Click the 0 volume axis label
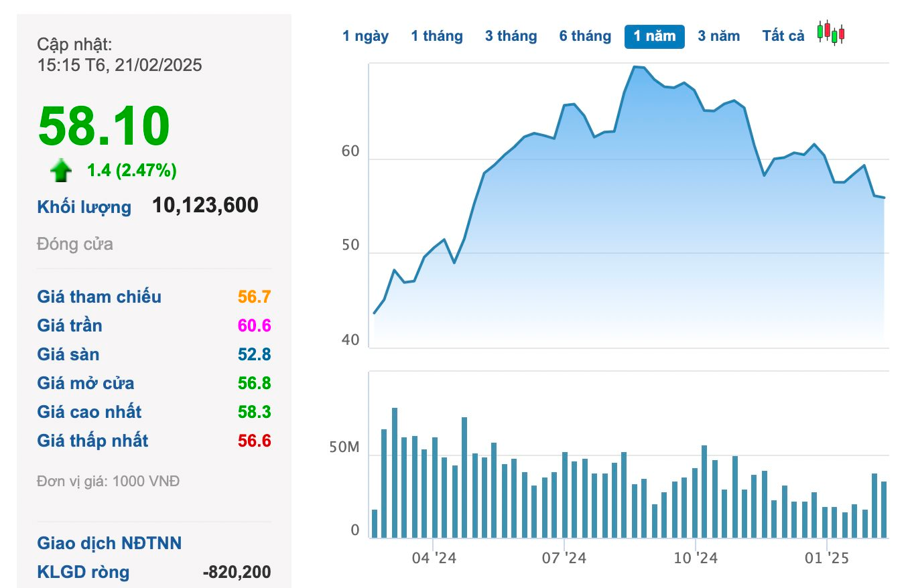910x588 pixels. [x=355, y=530]
